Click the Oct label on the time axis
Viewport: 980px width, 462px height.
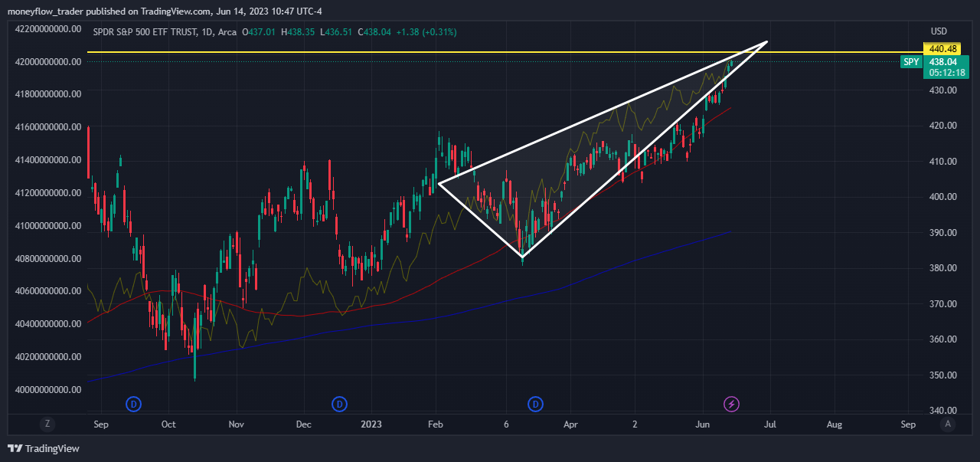click(168, 424)
